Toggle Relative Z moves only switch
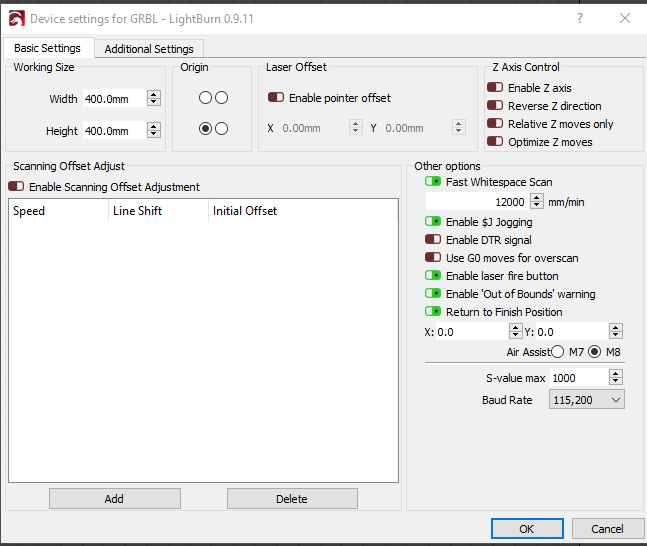The width and height of the screenshot is (647, 546). click(x=495, y=123)
